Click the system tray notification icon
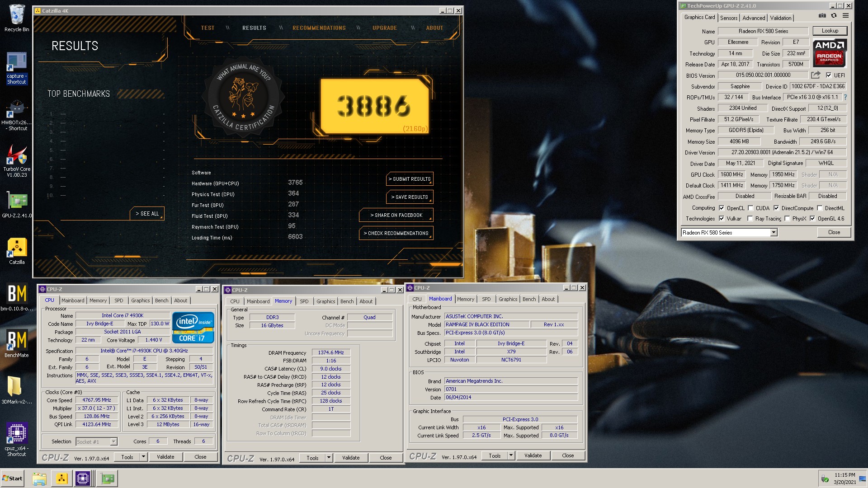This screenshot has height=488, width=868. [x=825, y=479]
